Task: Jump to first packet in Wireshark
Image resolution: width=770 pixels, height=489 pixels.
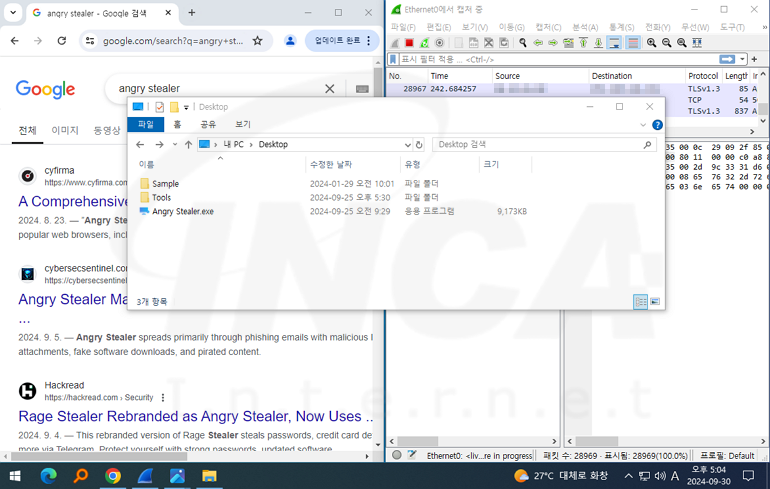Action: pyautogui.click(x=583, y=43)
